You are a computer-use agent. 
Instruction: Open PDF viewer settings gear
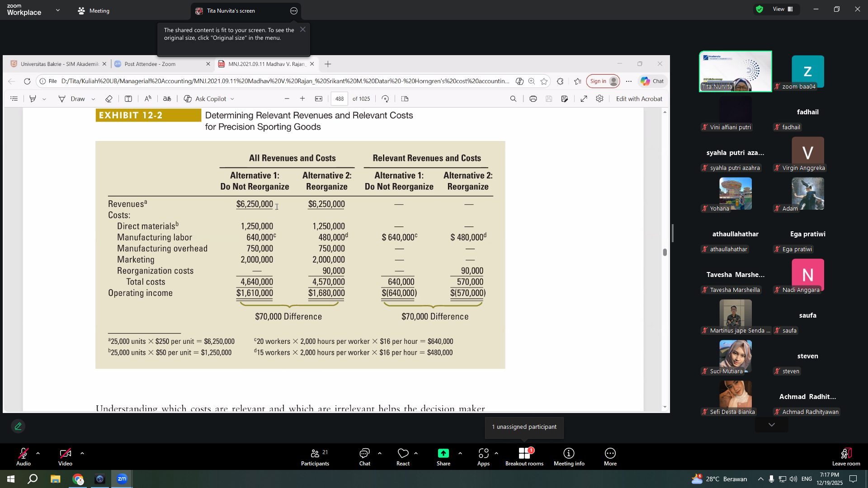tap(599, 99)
